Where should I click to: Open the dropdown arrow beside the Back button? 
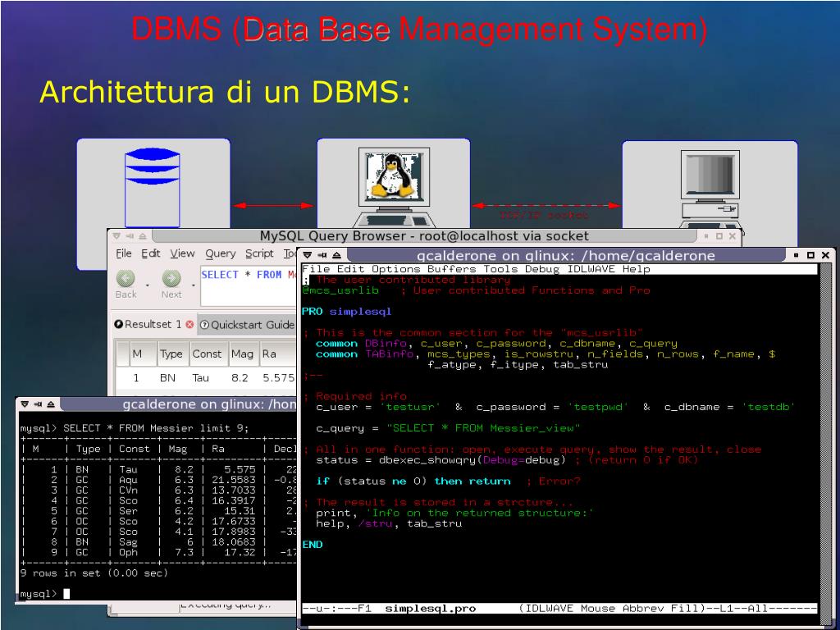coord(148,285)
